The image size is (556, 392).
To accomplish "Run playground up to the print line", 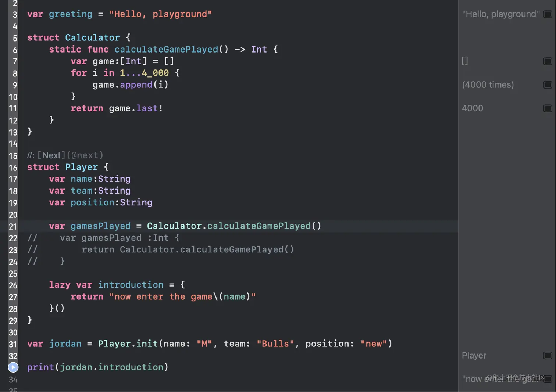I will pyautogui.click(x=13, y=367).
